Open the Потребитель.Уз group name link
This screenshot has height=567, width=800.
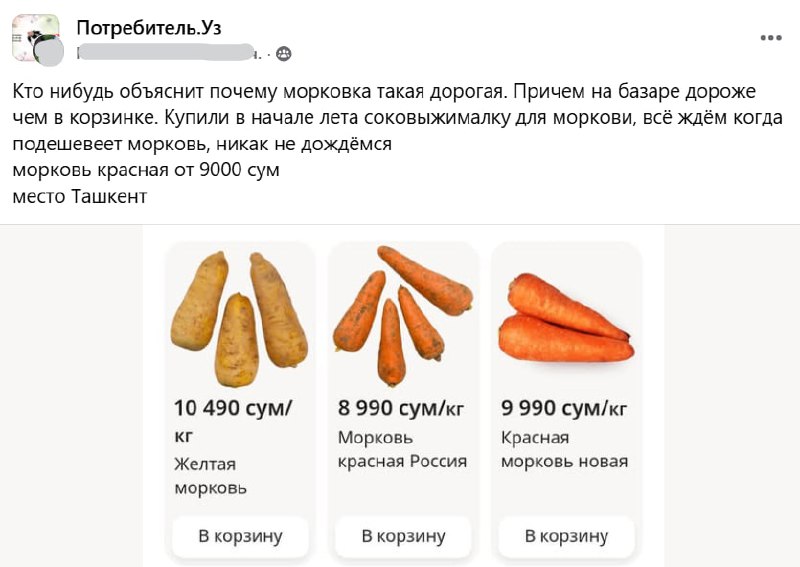148,28
